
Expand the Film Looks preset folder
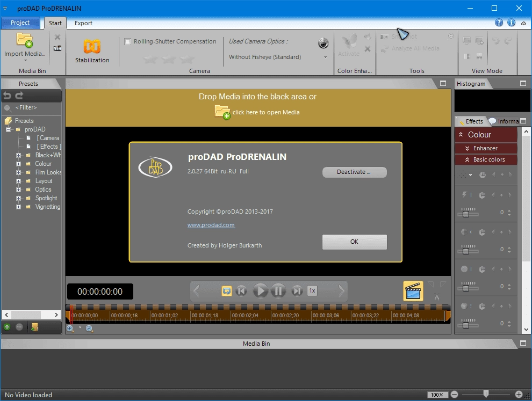click(x=18, y=172)
